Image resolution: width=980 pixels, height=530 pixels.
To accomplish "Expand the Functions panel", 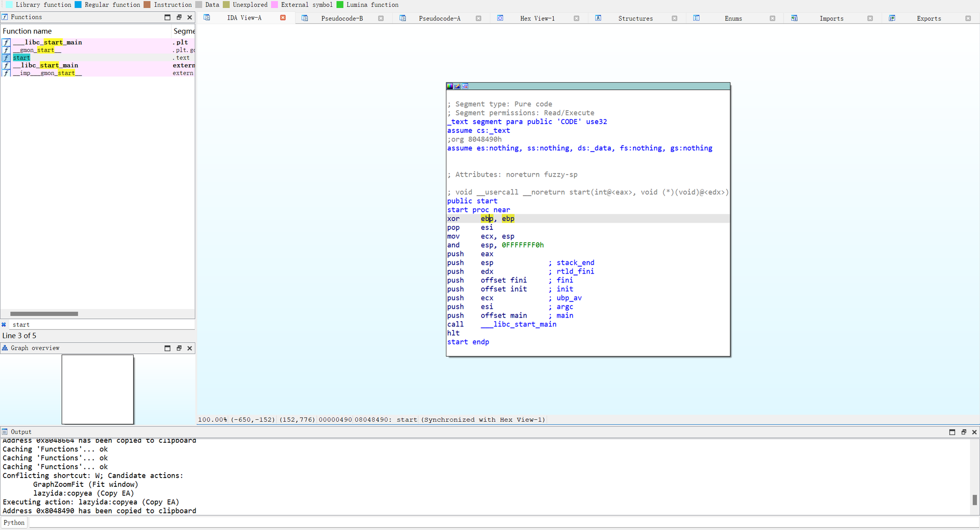I will coord(167,18).
